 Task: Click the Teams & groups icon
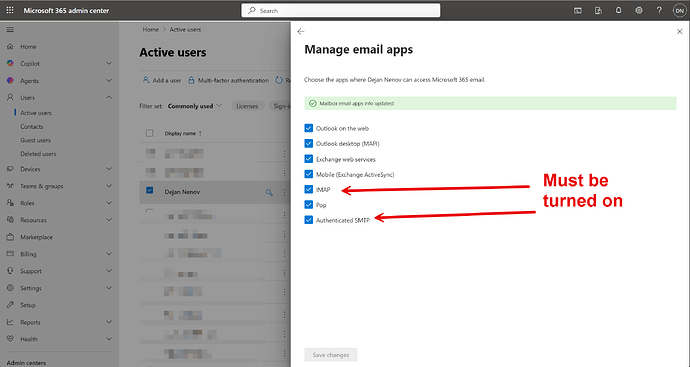click(10, 186)
